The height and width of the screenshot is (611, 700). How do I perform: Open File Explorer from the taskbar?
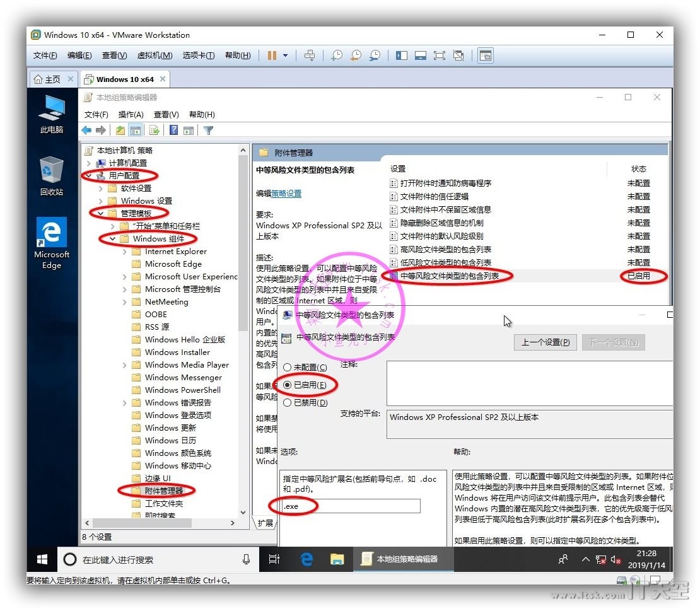point(337,559)
